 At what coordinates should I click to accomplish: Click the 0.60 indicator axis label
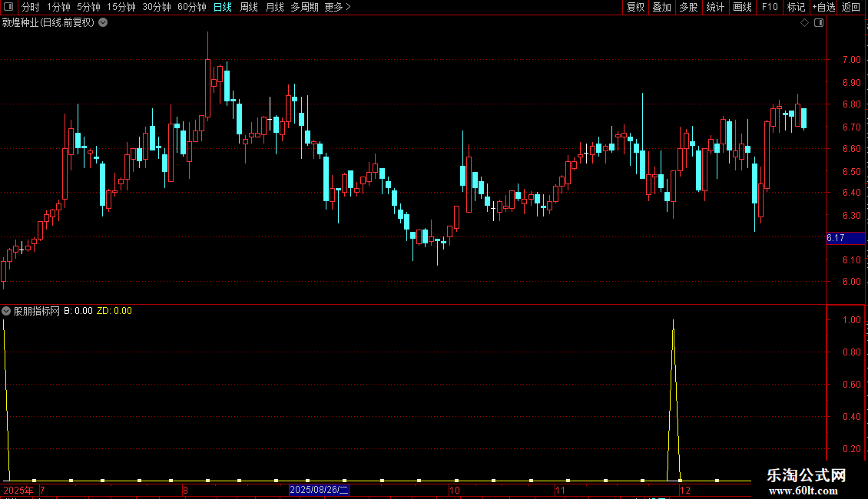pyautogui.click(x=851, y=385)
